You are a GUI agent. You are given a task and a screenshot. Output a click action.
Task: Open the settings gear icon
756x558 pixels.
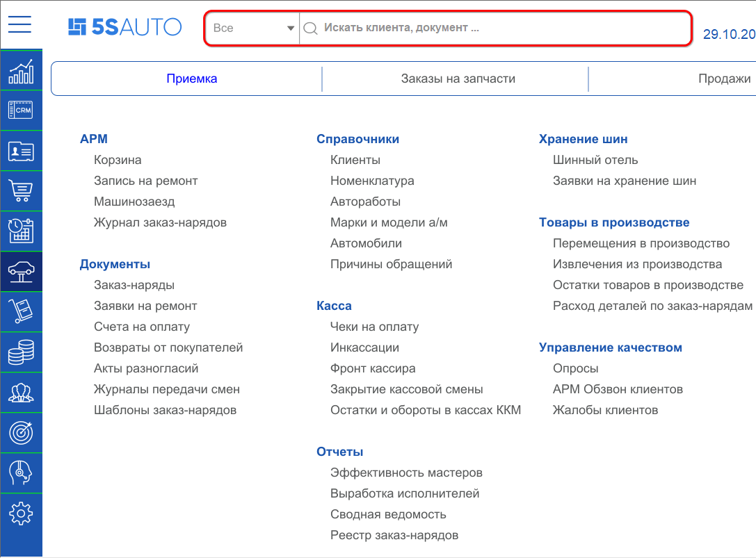[21, 513]
